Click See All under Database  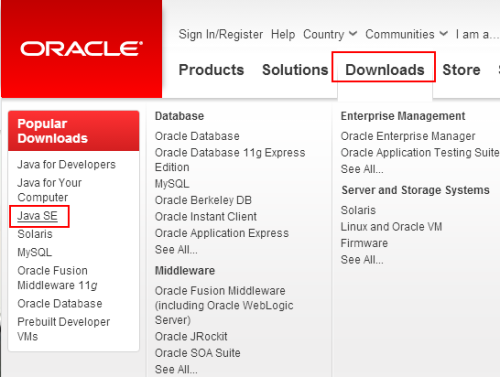click(x=176, y=249)
